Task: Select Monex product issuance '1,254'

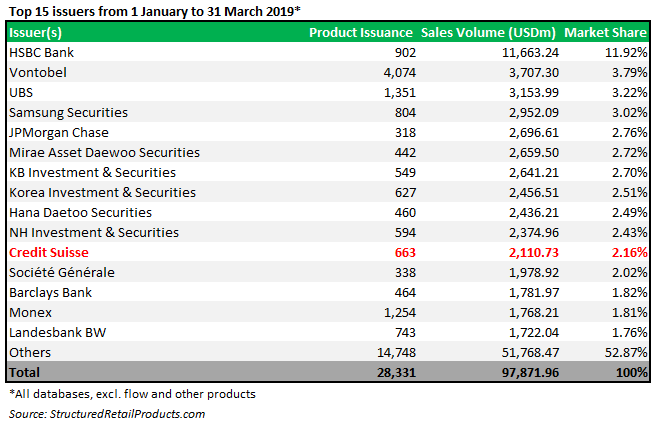Action: 400,313
